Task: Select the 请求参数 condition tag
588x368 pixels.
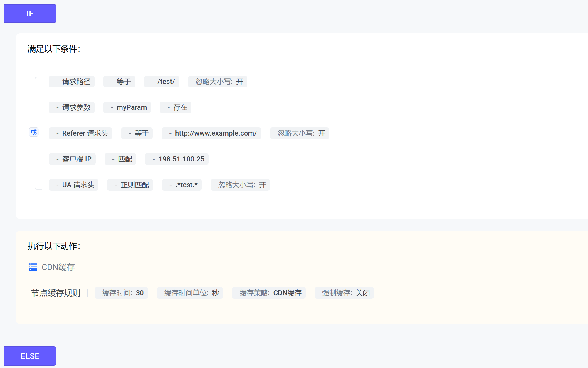Action: (x=72, y=107)
